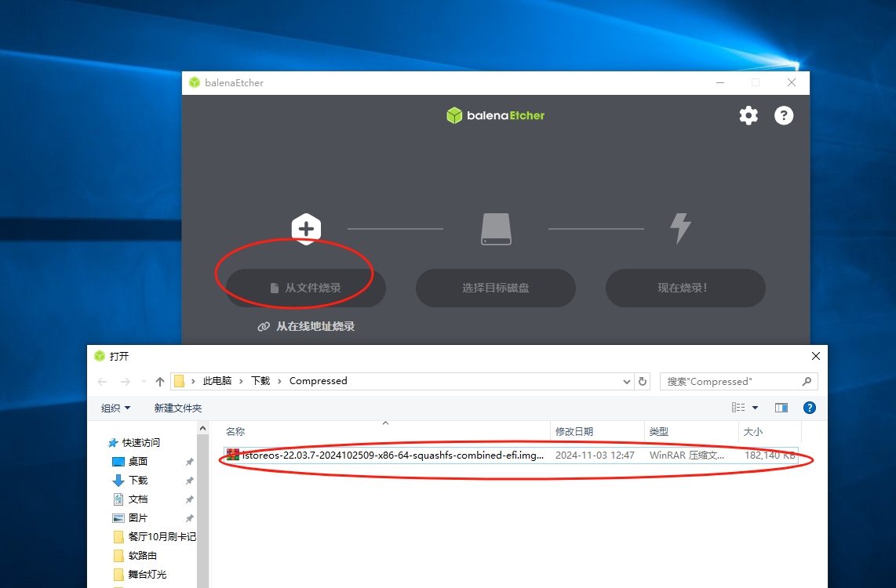
Task: Click 从文件烧录 button
Action: 306,288
